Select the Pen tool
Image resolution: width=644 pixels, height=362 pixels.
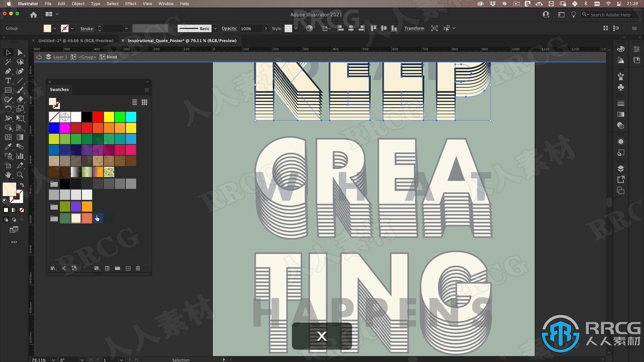tap(8, 71)
